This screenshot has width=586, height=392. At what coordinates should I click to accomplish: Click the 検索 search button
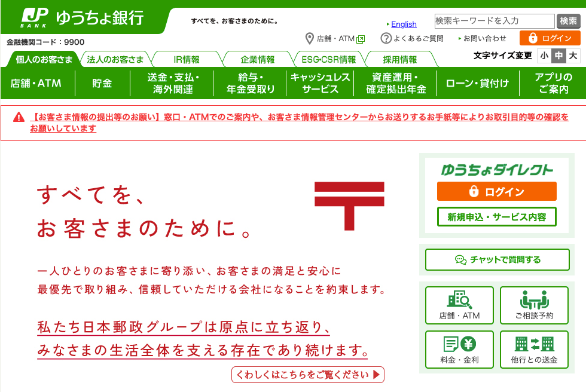568,21
